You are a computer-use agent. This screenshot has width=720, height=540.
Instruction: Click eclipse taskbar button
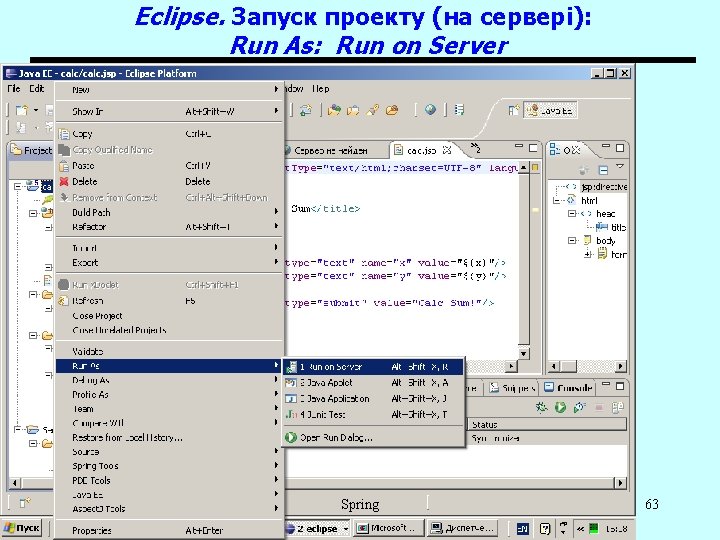(x=318, y=529)
